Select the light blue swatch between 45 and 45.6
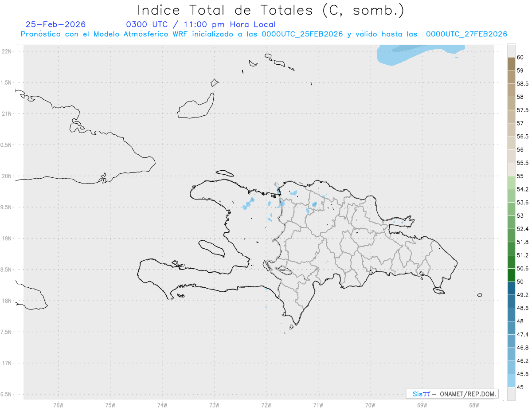 tap(511, 380)
